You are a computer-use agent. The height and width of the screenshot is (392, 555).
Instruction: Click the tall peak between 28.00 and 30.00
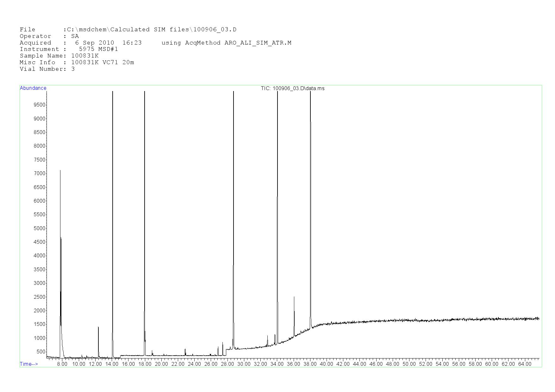pyautogui.click(x=234, y=92)
